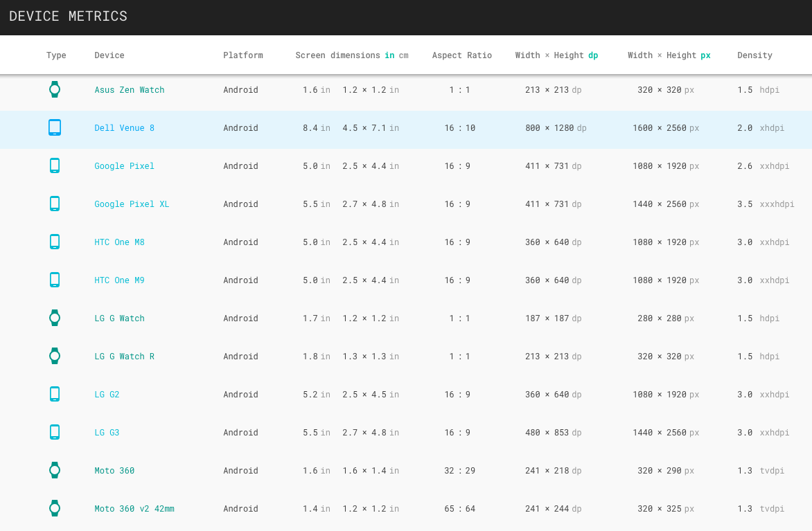Screen dimensions: 812x531
Task: Open the LG G Watch device link
Action: (119, 318)
